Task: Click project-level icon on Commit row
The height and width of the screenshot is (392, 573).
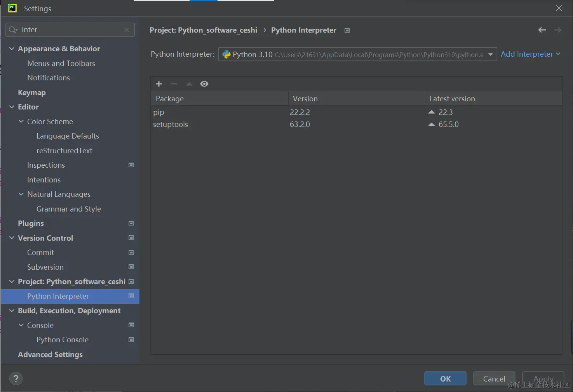Action: pos(131,252)
